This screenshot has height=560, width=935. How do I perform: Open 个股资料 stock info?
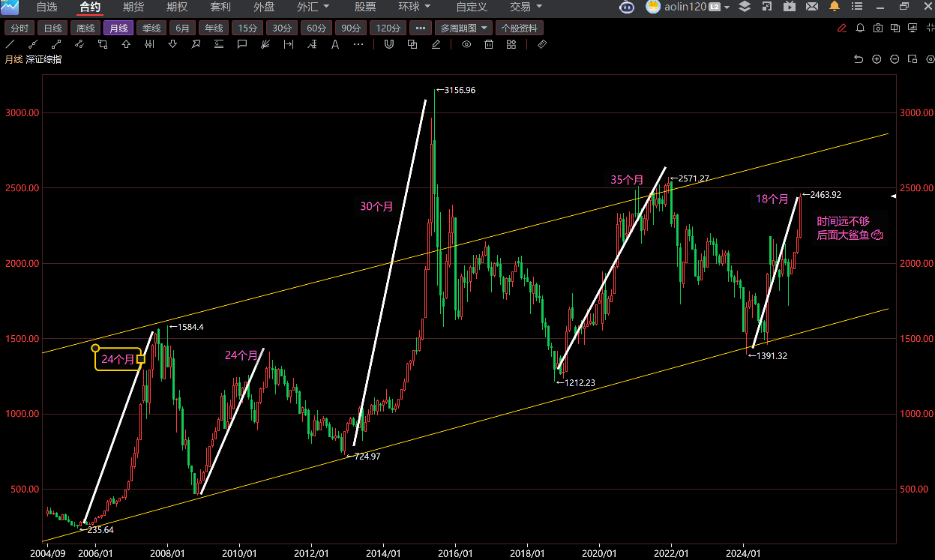pyautogui.click(x=519, y=28)
